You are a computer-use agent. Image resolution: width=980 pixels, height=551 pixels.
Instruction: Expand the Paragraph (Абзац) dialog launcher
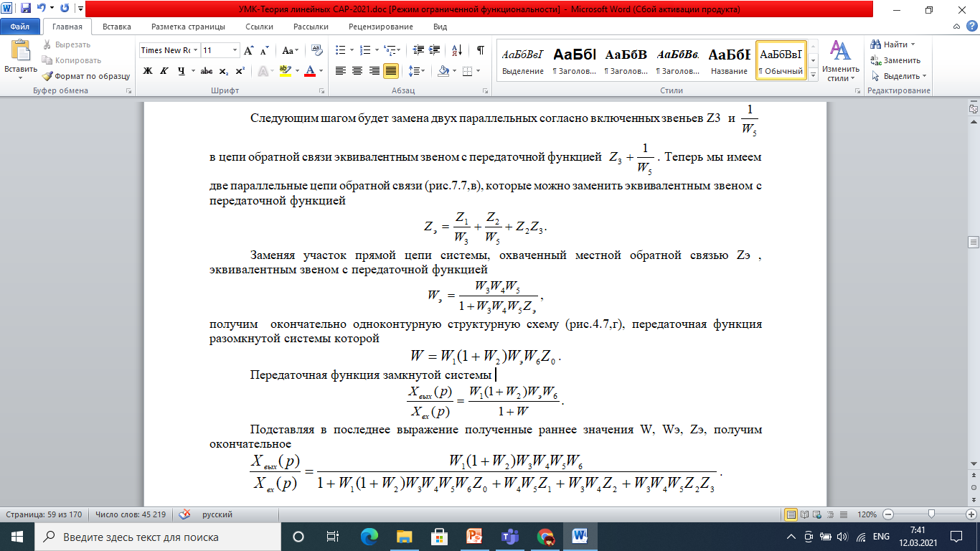click(x=486, y=91)
